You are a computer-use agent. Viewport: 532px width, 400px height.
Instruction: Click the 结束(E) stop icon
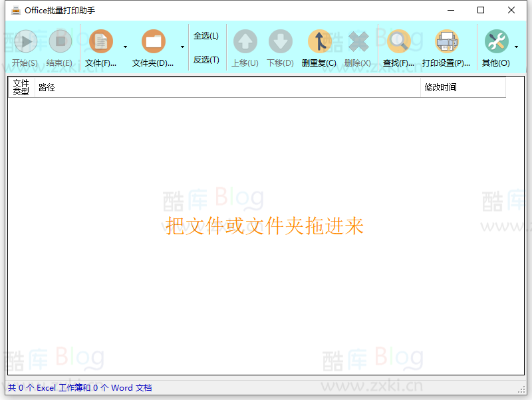point(60,41)
